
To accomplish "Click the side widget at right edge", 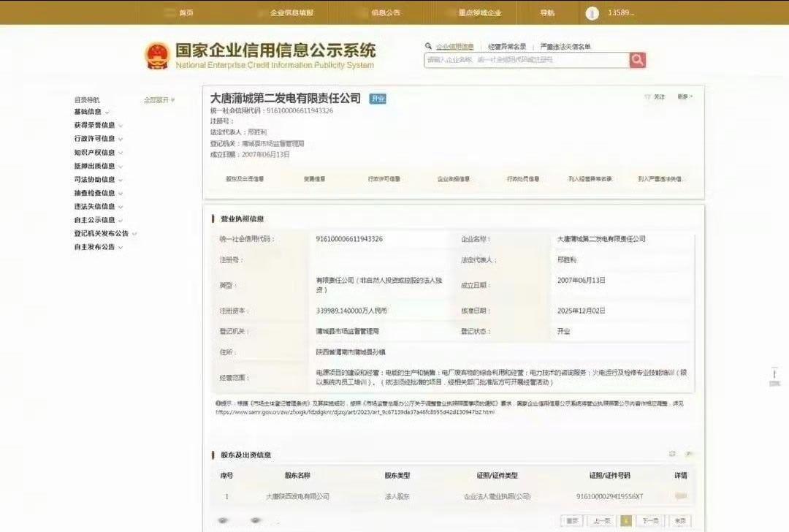I will tap(774, 377).
